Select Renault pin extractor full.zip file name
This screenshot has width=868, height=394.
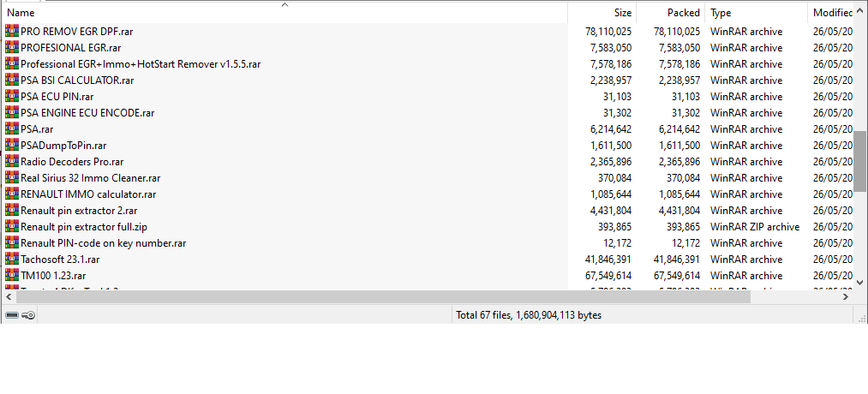[84, 227]
